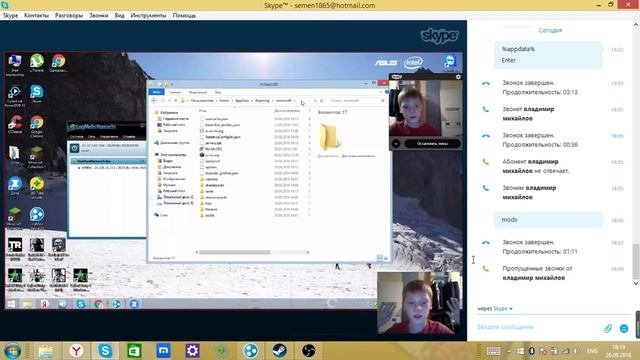Open Hamachi blue-circle icon on local taskbar

point(250,351)
